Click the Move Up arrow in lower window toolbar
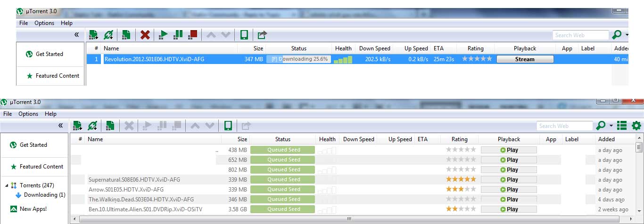Screen dimensions: 644x224 click(x=196, y=126)
